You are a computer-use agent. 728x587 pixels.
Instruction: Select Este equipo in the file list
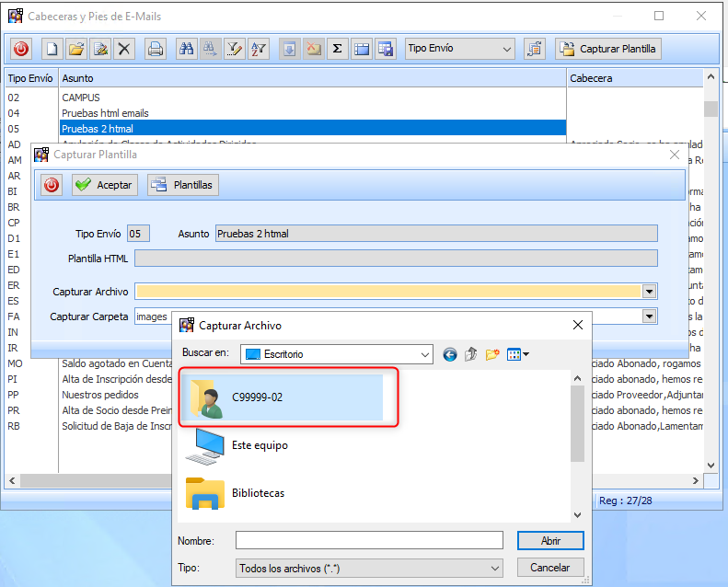tap(259, 445)
